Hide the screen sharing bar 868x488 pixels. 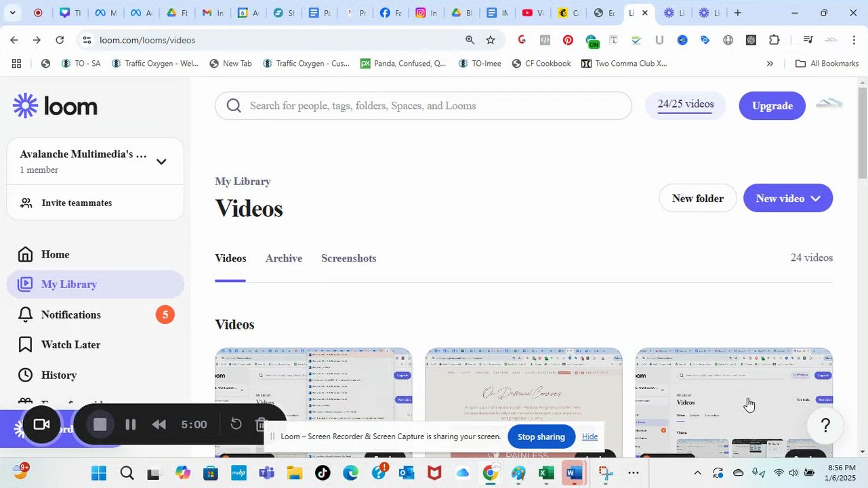click(590, 436)
